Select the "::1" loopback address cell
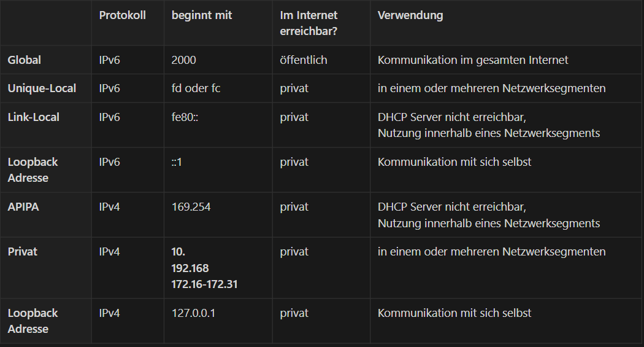Image resolution: width=644 pixels, height=347 pixels. pos(177,162)
